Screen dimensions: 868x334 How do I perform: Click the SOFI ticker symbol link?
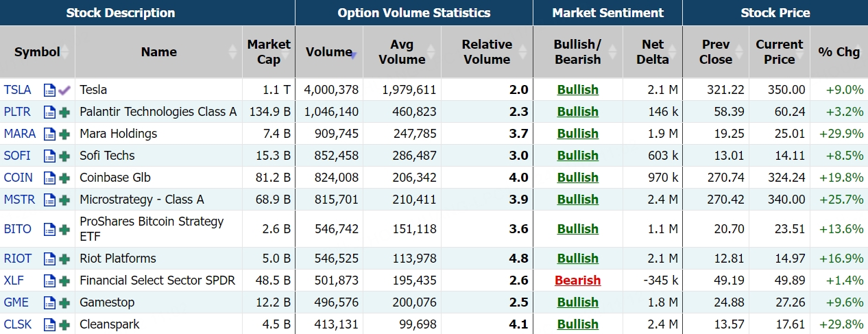[x=17, y=156]
